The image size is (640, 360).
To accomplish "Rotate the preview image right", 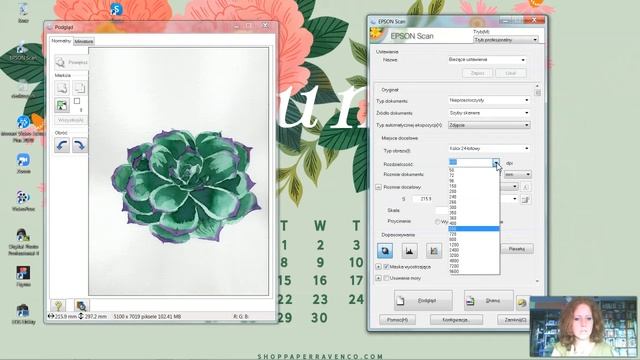I will (x=80, y=145).
